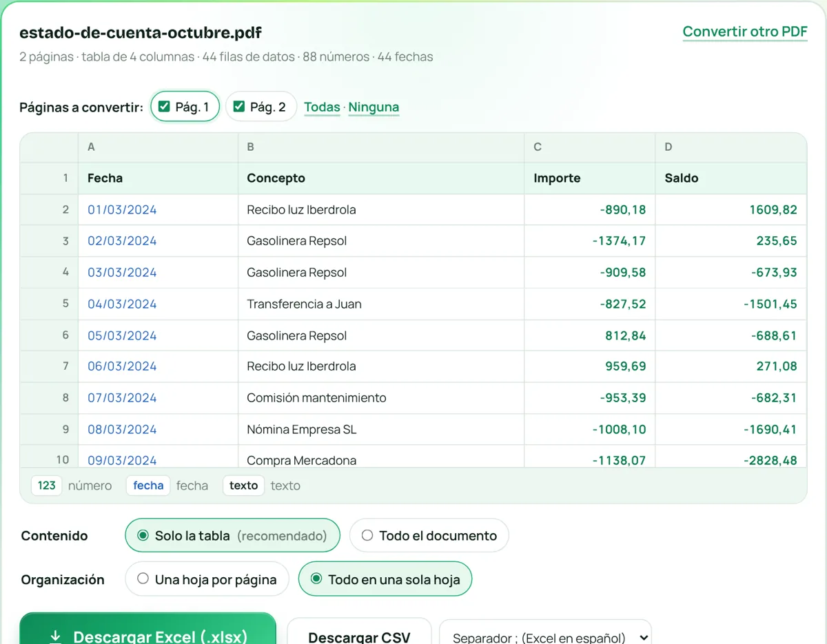The image size is (827, 644).
Task: Click the Fecha header cell
Action: [158, 178]
